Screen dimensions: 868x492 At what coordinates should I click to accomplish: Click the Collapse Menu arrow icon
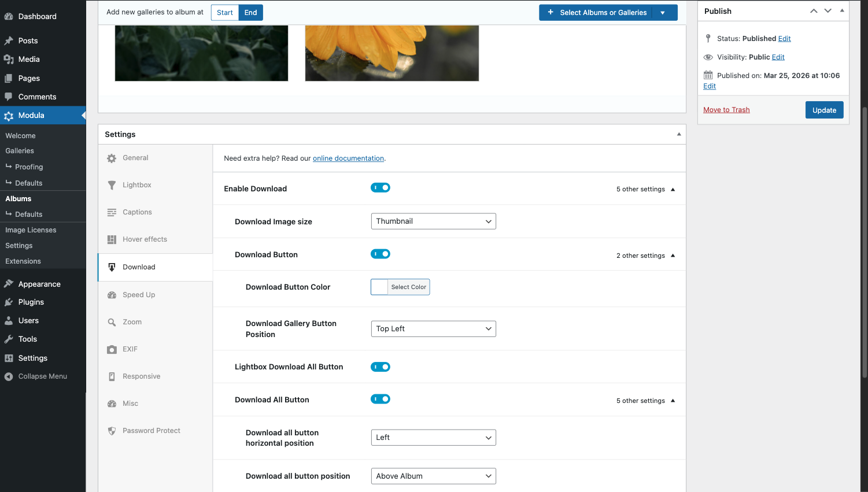click(x=9, y=376)
